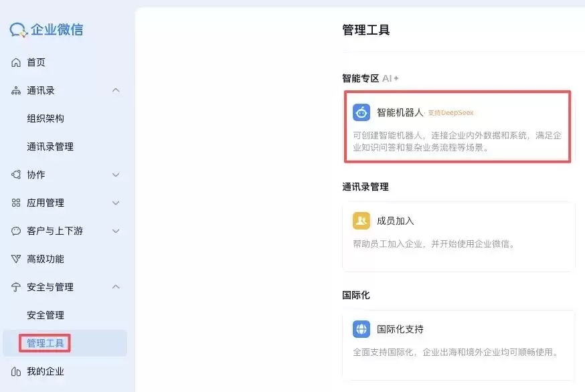Click the contacts icon beside 通讯录
This screenshot has width=585, height=392.
[x=17, y=90]
